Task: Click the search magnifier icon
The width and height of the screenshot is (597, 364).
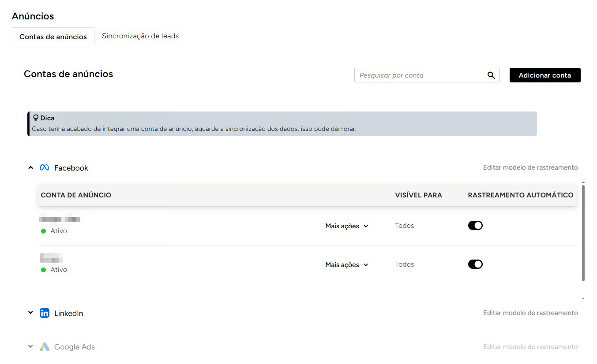Action: (x=491, y=75)
